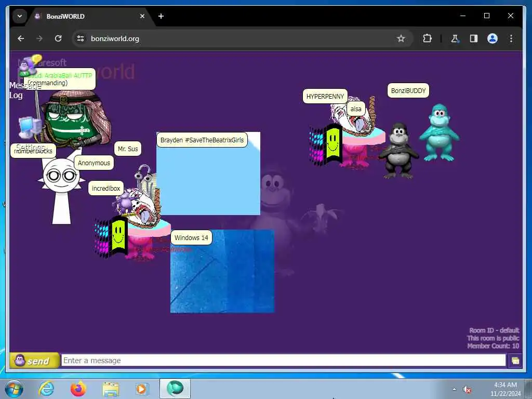Viewport: 532px width, 399px height.
Task: Send the chat message
Action: (34, 361)
